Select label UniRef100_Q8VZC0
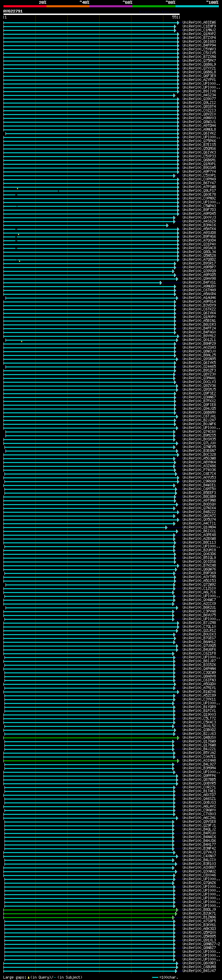Screen dimensions: 222x980 pos(199,114)
